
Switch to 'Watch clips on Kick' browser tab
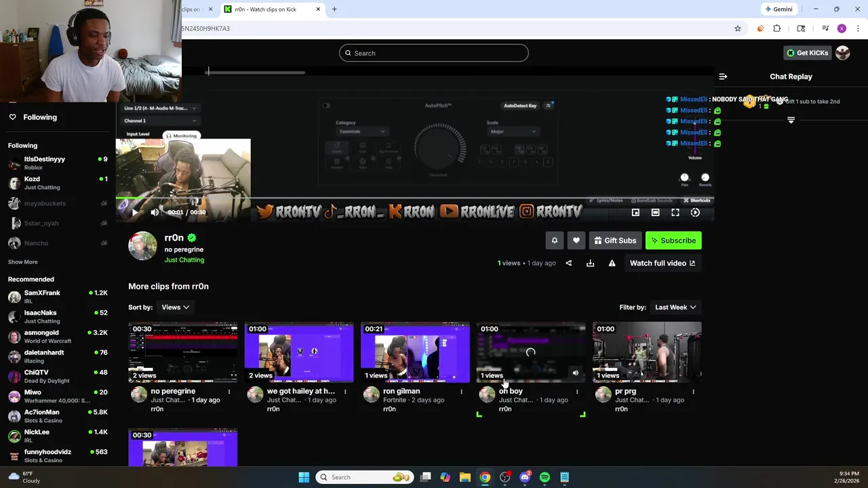[273, 9]
